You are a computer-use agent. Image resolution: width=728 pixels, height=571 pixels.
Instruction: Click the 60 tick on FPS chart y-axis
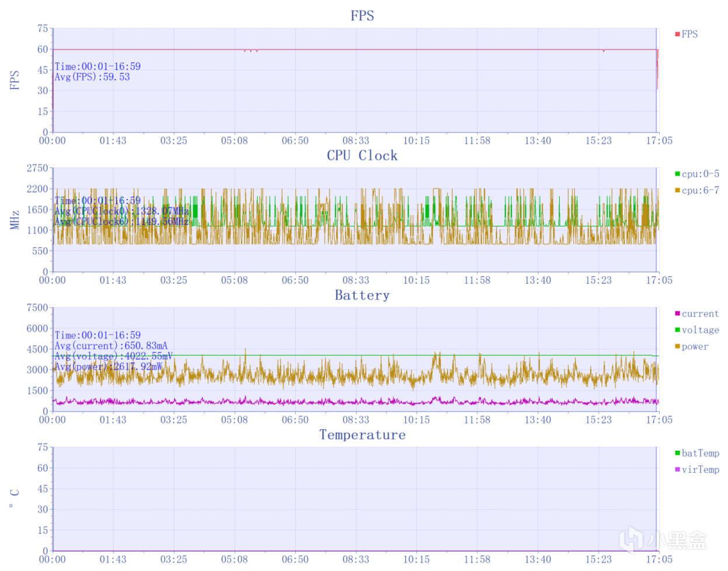pyautogui.click(x=43, y=49)
